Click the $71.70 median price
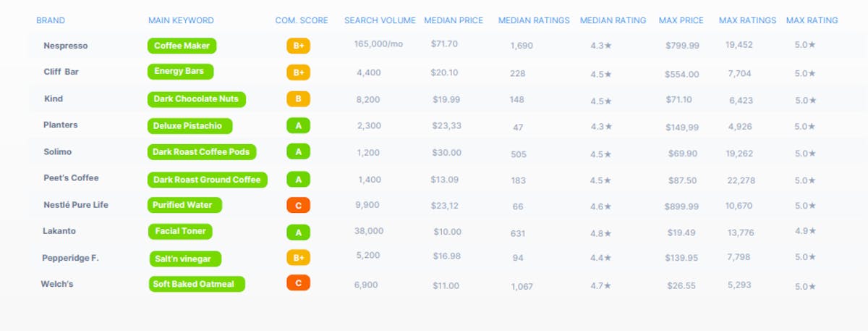The width and height of the screenshot is (868, 331). [444, 44]
